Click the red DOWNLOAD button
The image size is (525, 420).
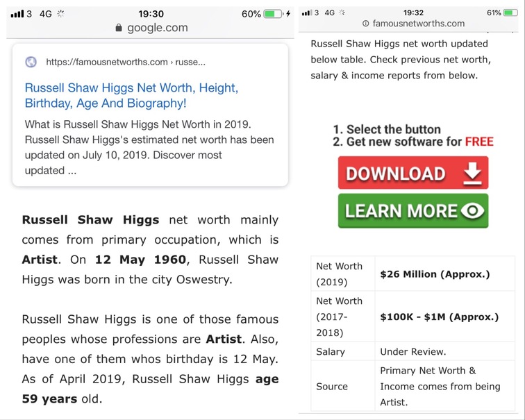tap(413, 173)
